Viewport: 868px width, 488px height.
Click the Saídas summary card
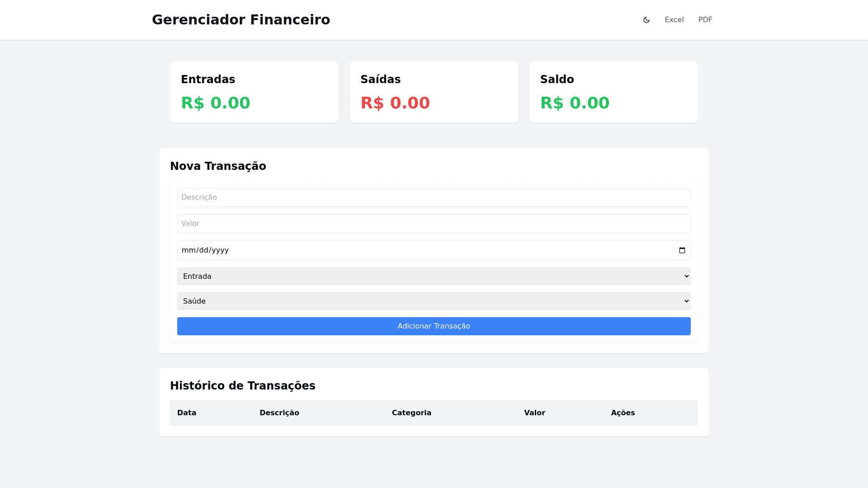[x=434, y=92]
